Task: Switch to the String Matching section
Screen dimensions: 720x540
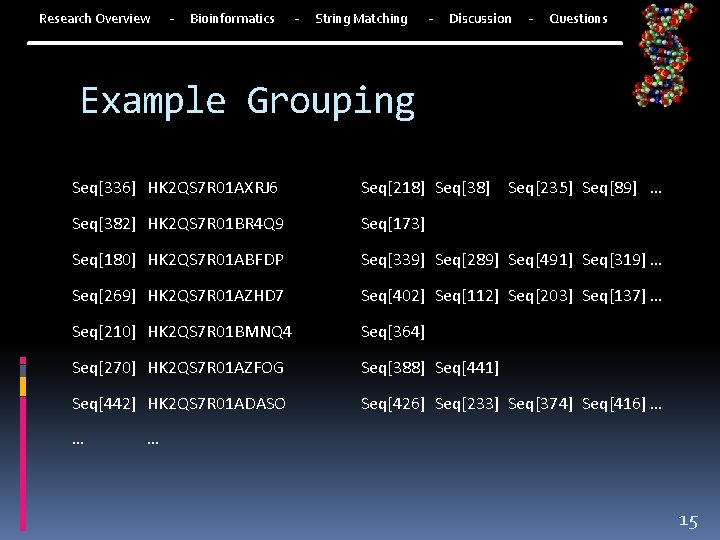Action: [361, 19]
